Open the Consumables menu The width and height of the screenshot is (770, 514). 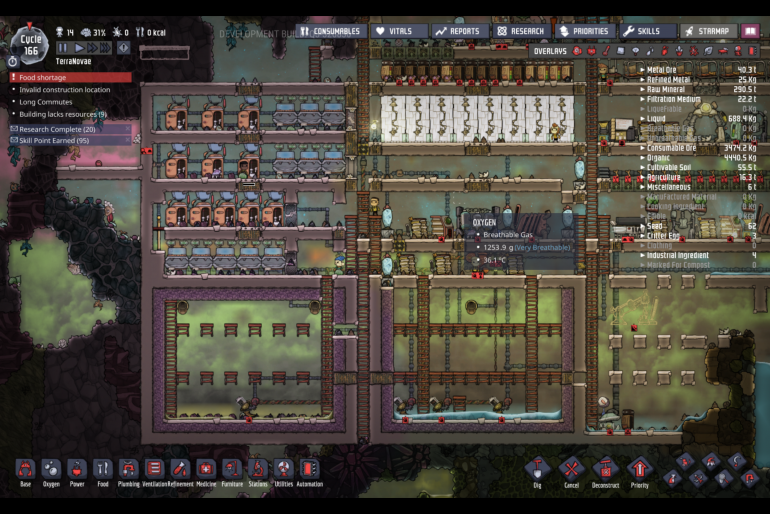tap(331, 31)
